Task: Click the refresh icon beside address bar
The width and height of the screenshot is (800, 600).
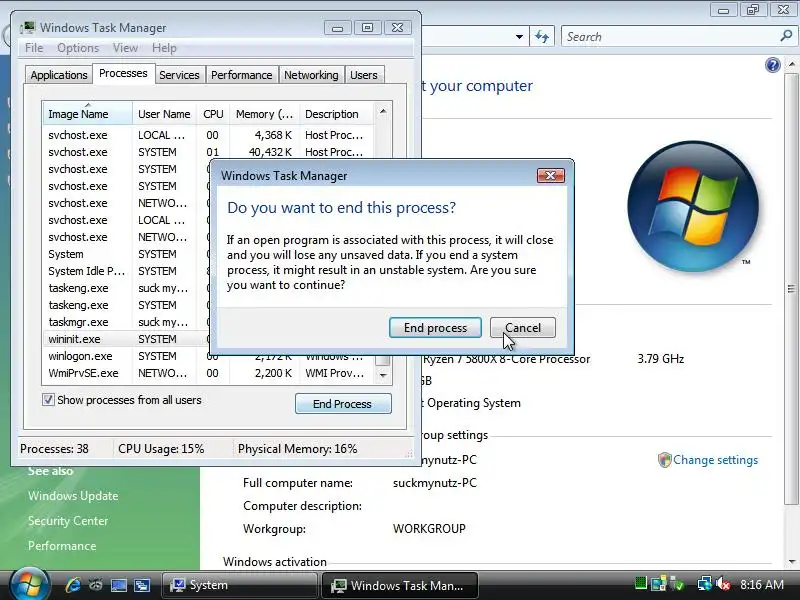Action: pos(542,37)
